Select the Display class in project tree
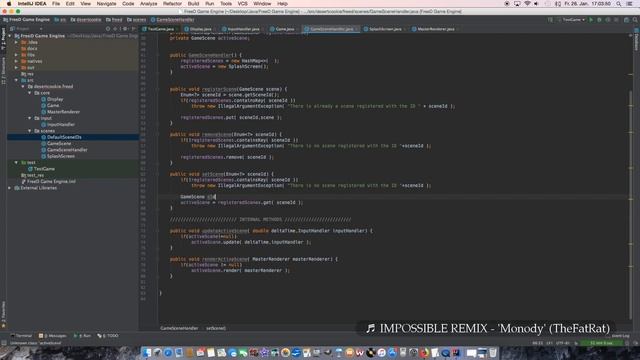 pos(52,99)
